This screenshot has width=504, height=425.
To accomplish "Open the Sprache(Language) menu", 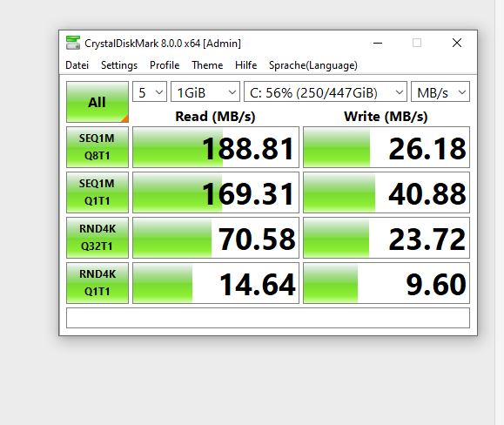I will click(x=313, y=65).
